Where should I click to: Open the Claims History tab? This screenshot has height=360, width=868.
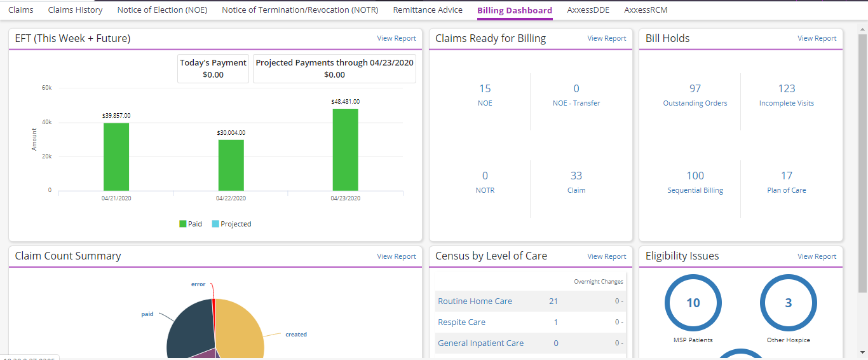coord(75,10)
